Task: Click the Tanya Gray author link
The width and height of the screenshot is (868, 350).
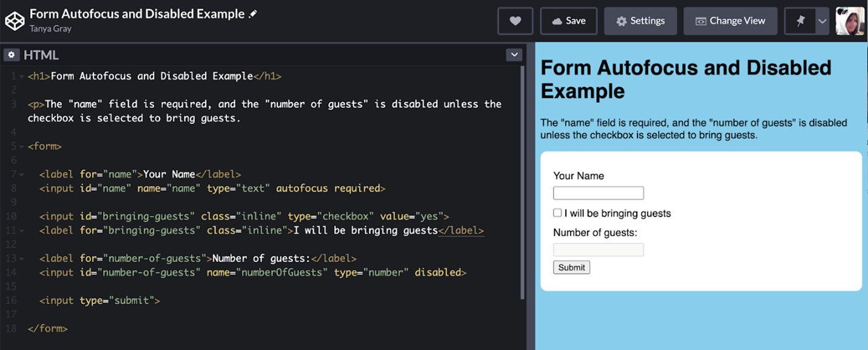Action: pos(51,28)
